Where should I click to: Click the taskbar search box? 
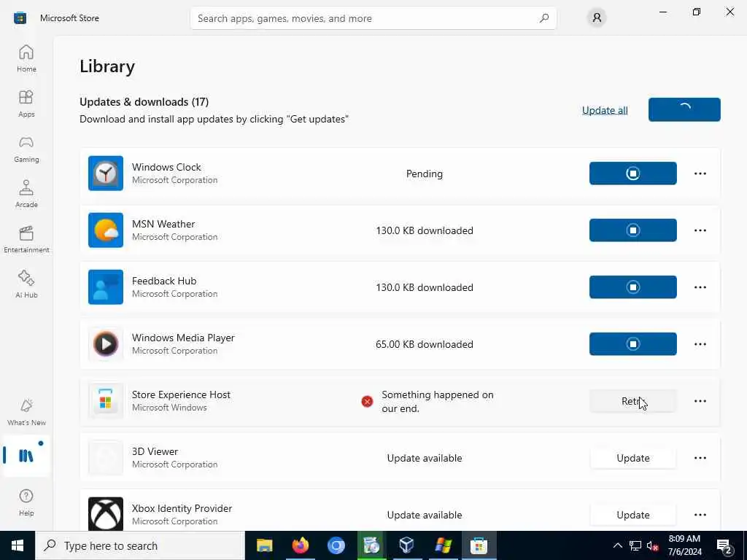click(140, 545)
